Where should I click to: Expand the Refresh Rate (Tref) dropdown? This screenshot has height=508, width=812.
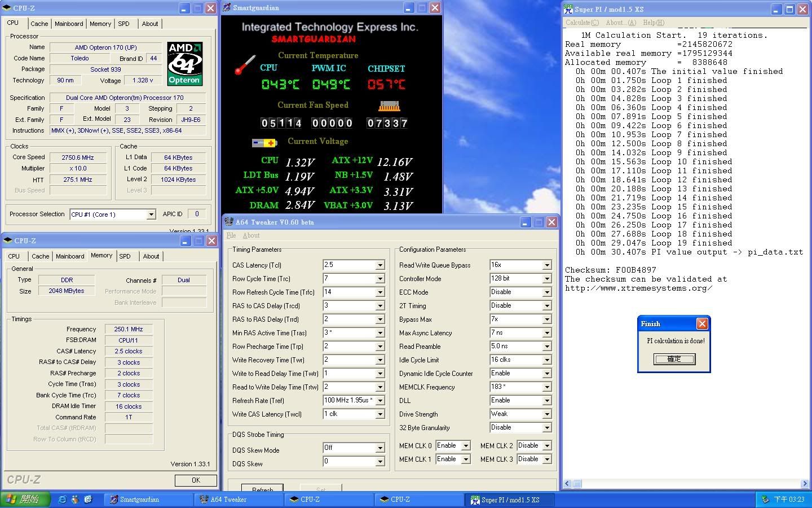click(x=380, y=400)
